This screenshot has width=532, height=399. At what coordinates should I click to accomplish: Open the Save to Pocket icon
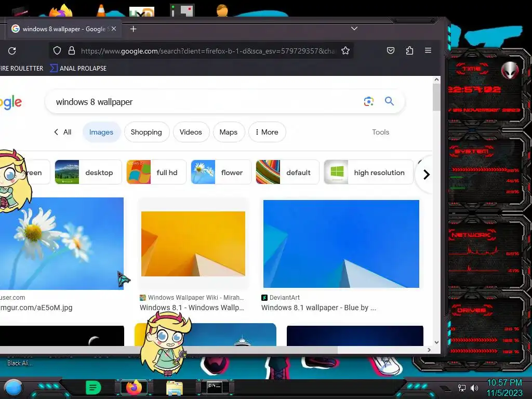[x=391, y=50]
